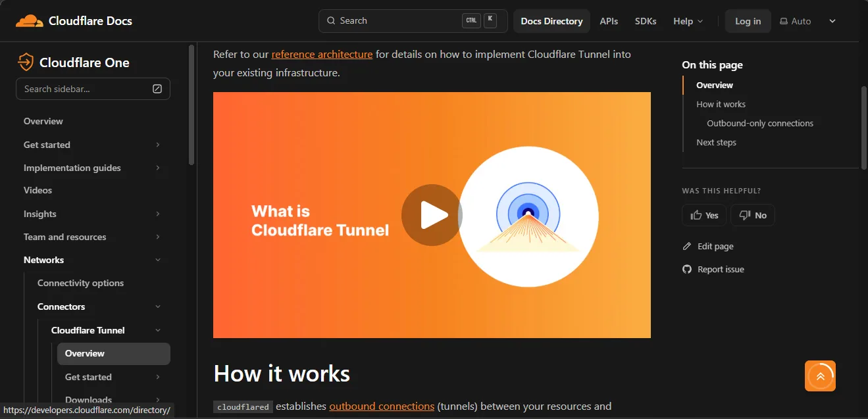868x419 pixels.
Task: Click the Edit page pencil icon
Action: 687,247
